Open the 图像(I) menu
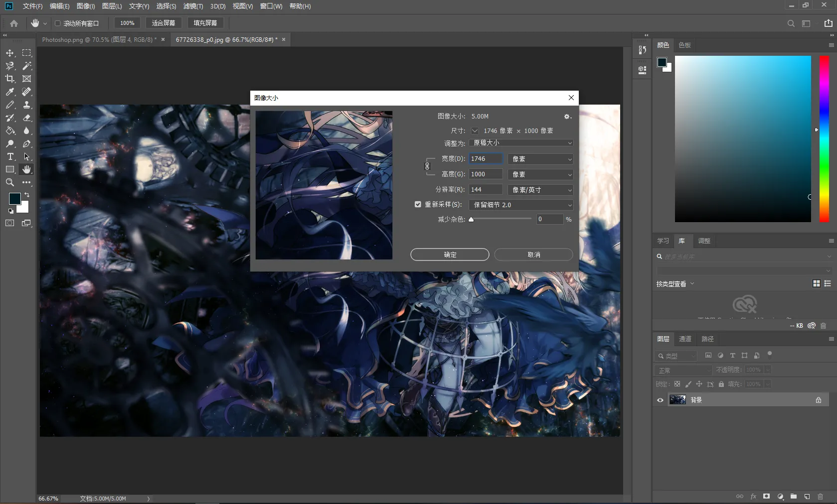 coord(86,6)
